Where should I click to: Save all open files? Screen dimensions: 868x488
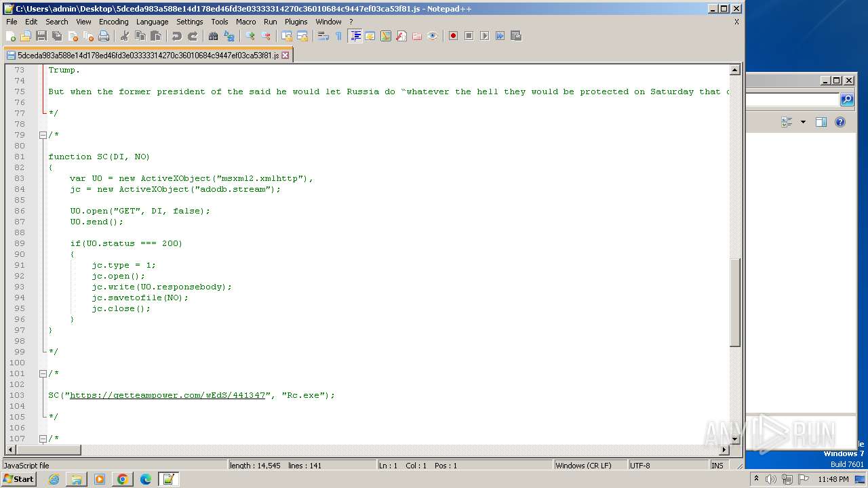click(57, 36)
